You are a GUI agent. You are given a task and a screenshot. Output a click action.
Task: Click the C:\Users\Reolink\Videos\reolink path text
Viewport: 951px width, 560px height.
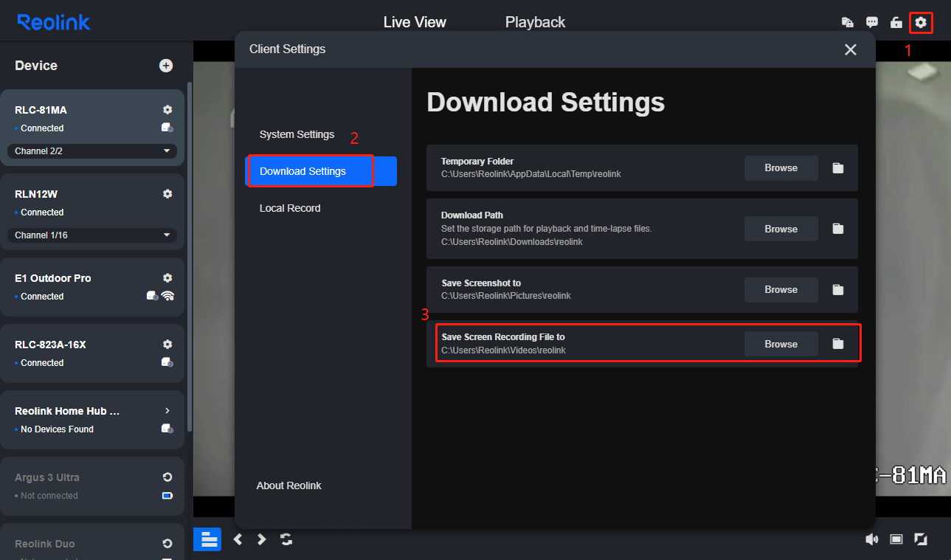coord(504,350)
